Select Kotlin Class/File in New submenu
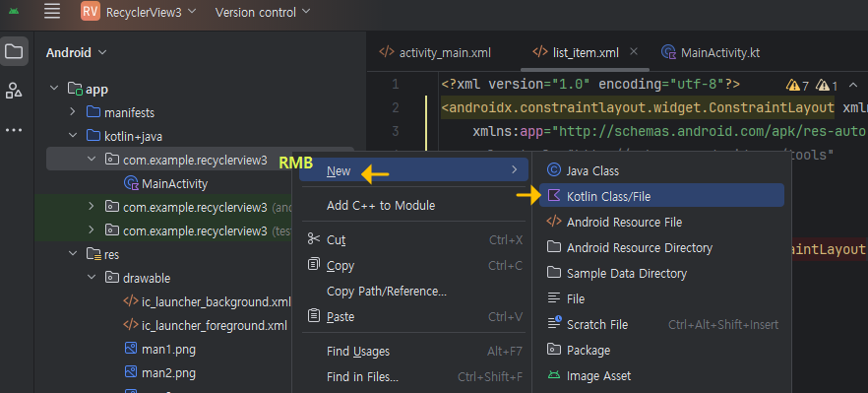Image resolution: width=868 pixels, height=393 pixels. 661,196
